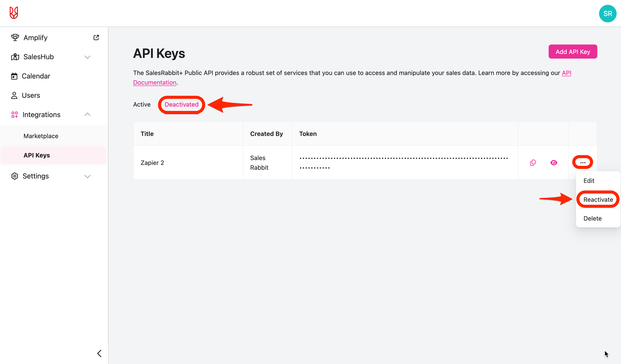
Task: Click the Users person icon
Action: coord(14,95)
